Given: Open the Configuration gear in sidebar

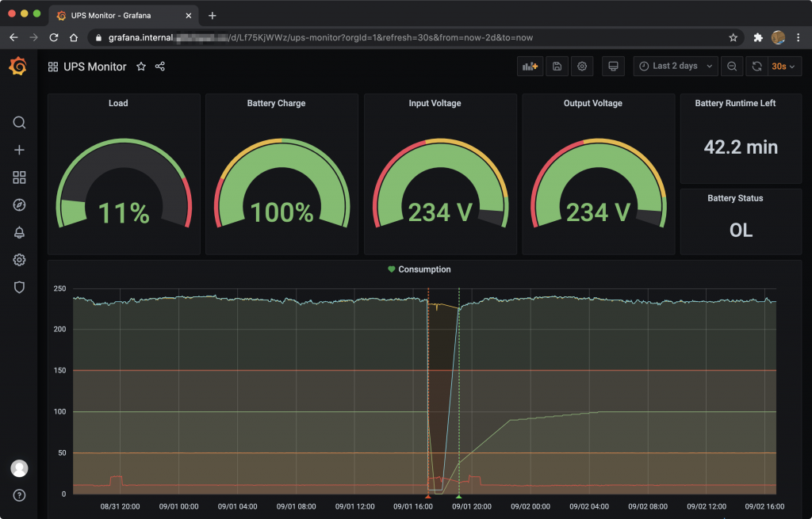Looking at the screenshot, I should tap(20, 260).
